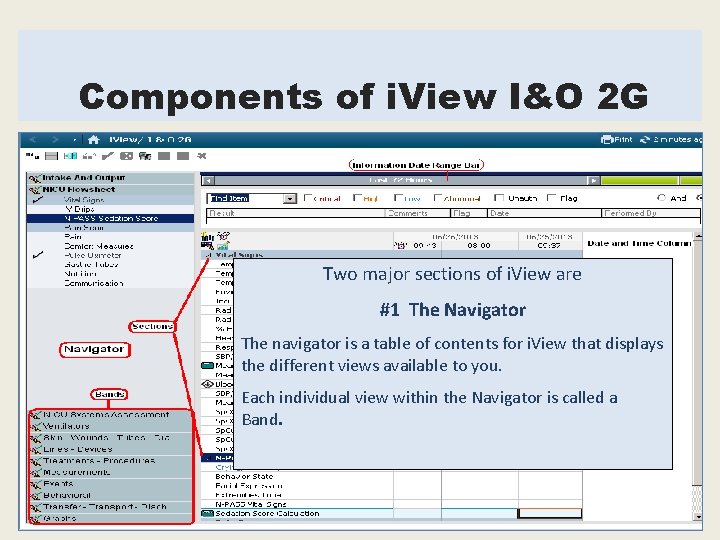
Task: Open the Find Item dropdown arrow
Action: [290, 199]
